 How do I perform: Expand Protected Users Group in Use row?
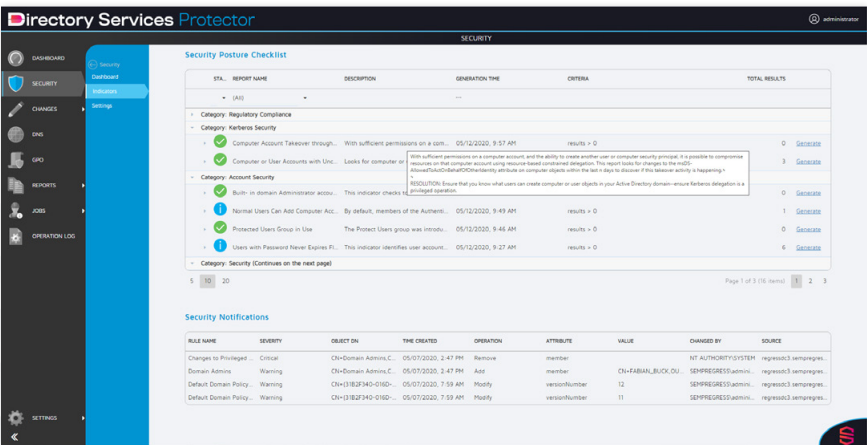tap(205, 229)
